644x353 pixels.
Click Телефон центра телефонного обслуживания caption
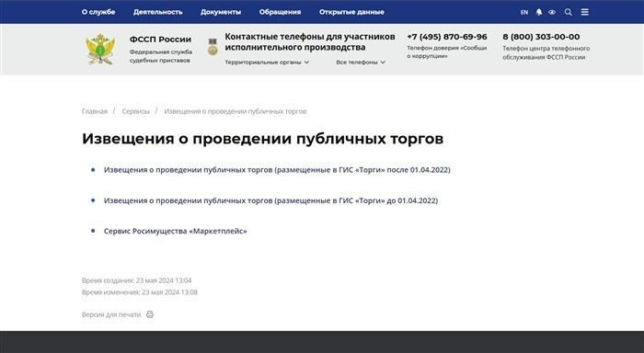point(546,52)
